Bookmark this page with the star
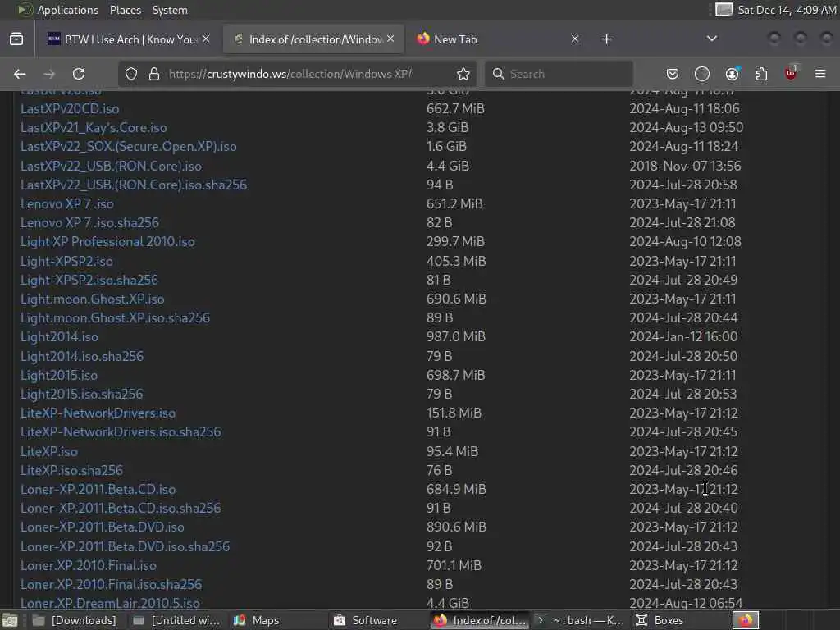The width and height of the screenshot is (840, 630). pyautogui.click(x=463, y=74)
